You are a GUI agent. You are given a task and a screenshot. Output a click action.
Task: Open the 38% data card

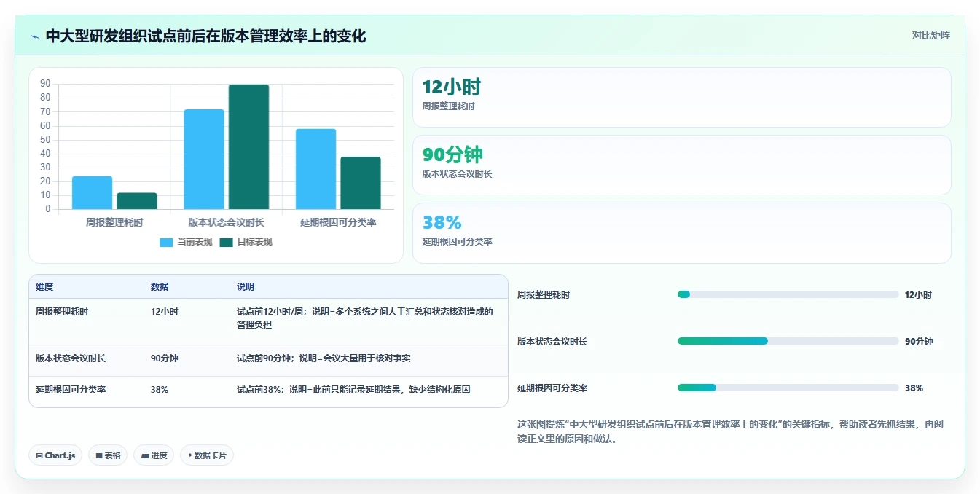(x=681, y=232)
